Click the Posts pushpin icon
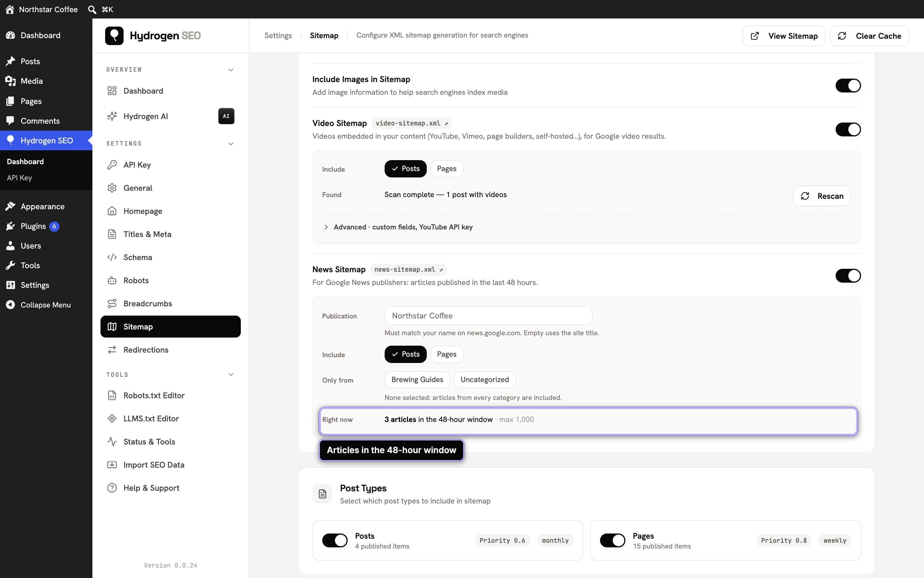Viewport: 924px width, 578px height. [x=10, y=61]
